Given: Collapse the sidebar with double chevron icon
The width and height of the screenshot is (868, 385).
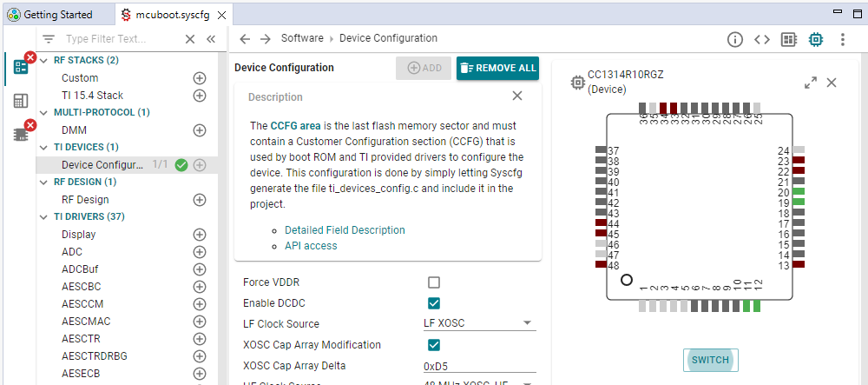Looking at the screenshot, I should pyautogui.click(x=211, y=39).
